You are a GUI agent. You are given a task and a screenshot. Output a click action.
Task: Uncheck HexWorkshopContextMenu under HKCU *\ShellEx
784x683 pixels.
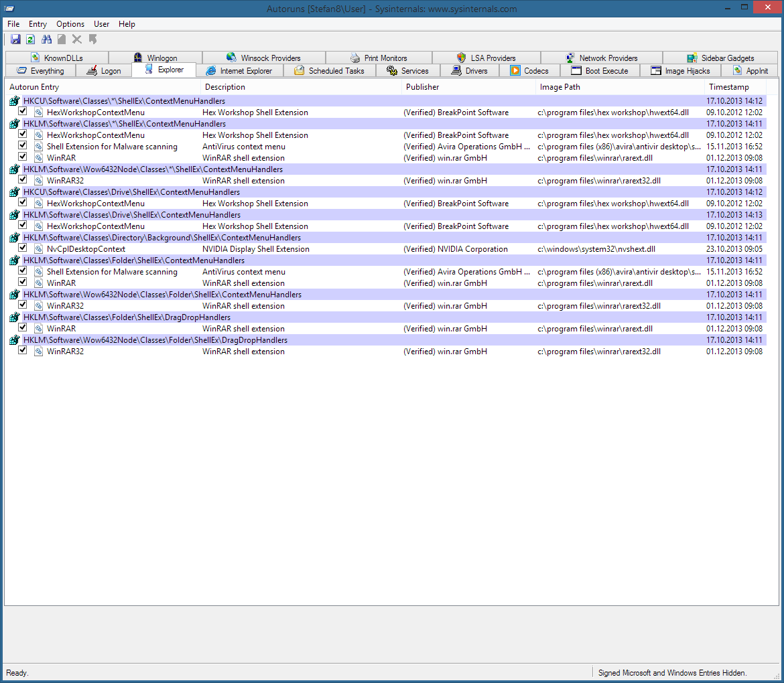[x=23, y=111]
